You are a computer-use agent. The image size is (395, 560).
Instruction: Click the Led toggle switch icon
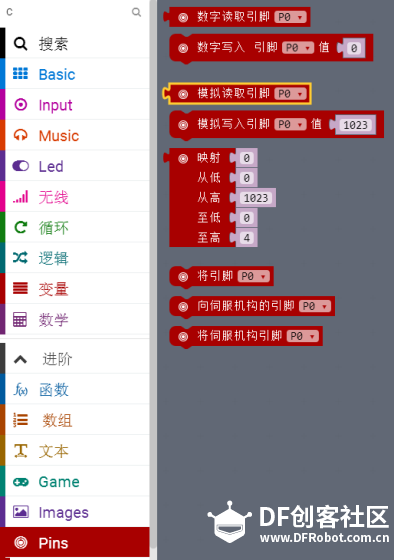coord(20,166)
